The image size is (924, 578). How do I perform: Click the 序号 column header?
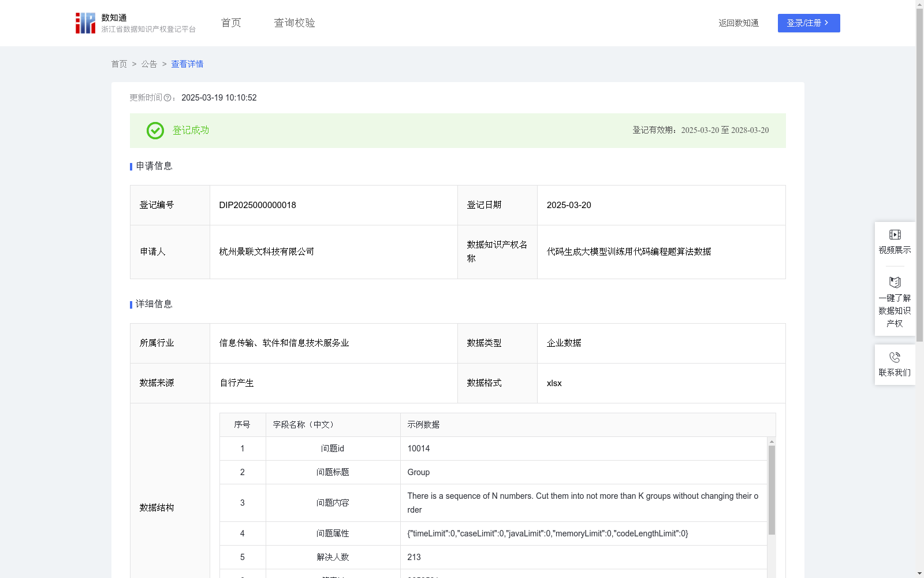coord(243,425)
